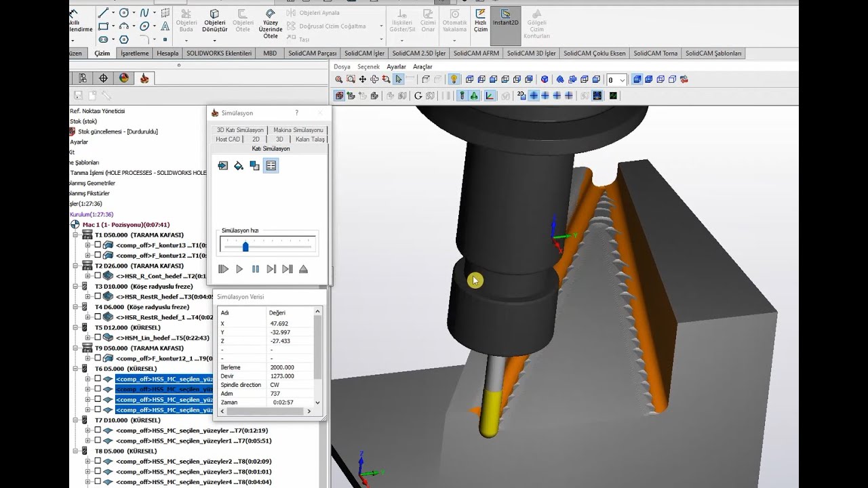Open the DimXpert crosshair panel tab
This screenshot has width=868, height=488.
click(103, 78)
